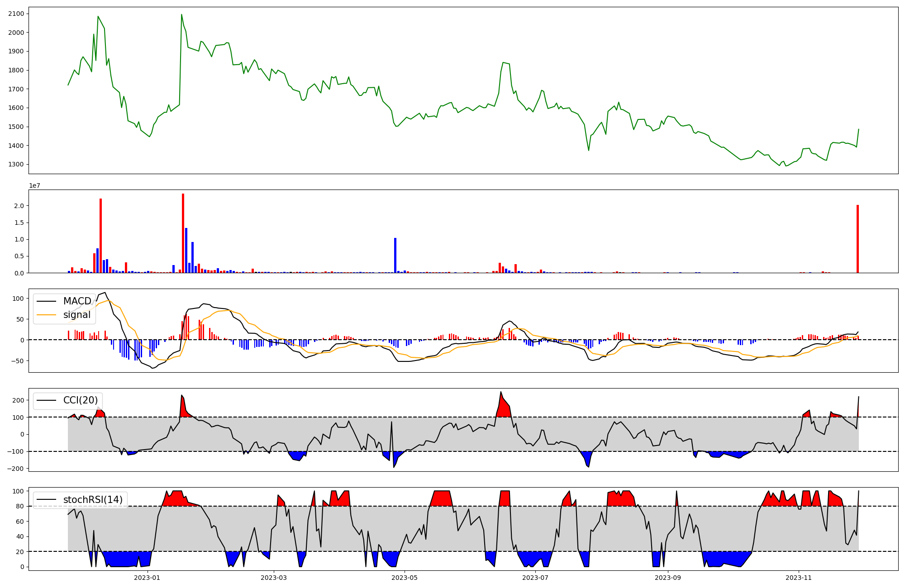Click the 80 tick on the stochRSI axis
This screenshot has width=905, height=588.
point(20,506)
